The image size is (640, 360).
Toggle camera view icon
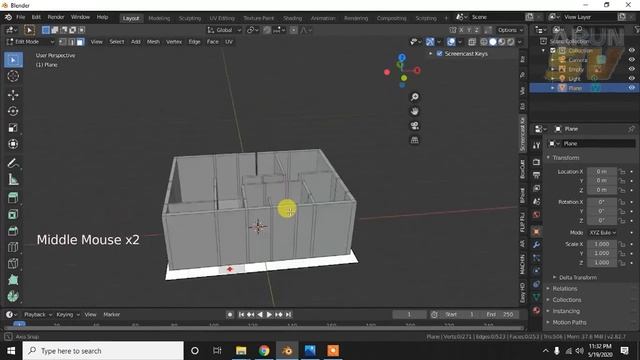pos(414,126)
